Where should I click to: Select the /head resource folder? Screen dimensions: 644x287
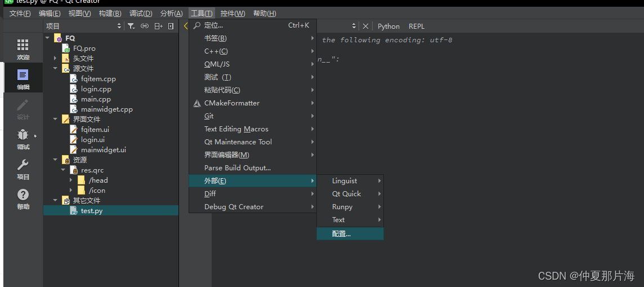98,180
